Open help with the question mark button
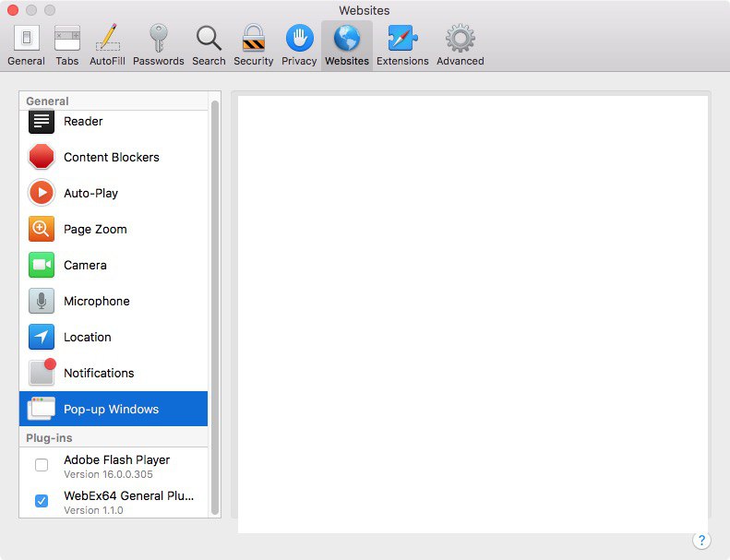 pyautogui.click(x=701, y=541)
